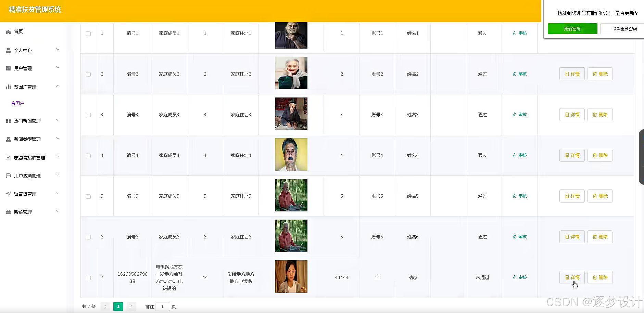
Task: Click the paper plane icon beside 留言板管理
Action: 8,194
